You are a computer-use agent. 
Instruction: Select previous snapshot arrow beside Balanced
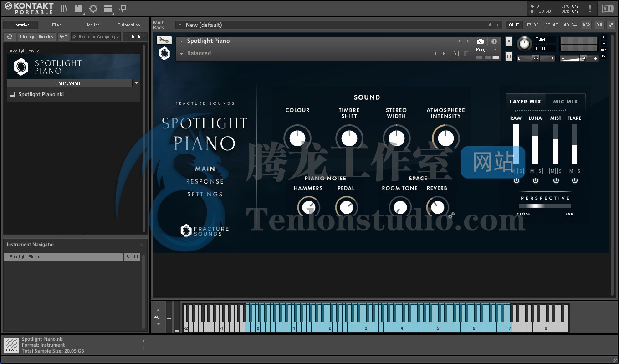(435, 53)
